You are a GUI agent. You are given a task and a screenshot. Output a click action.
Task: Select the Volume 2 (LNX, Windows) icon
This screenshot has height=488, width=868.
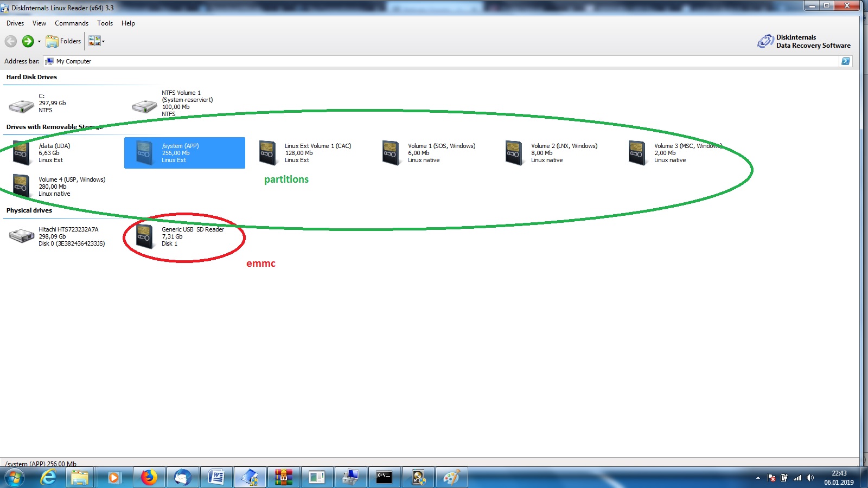tap(514, 153)
